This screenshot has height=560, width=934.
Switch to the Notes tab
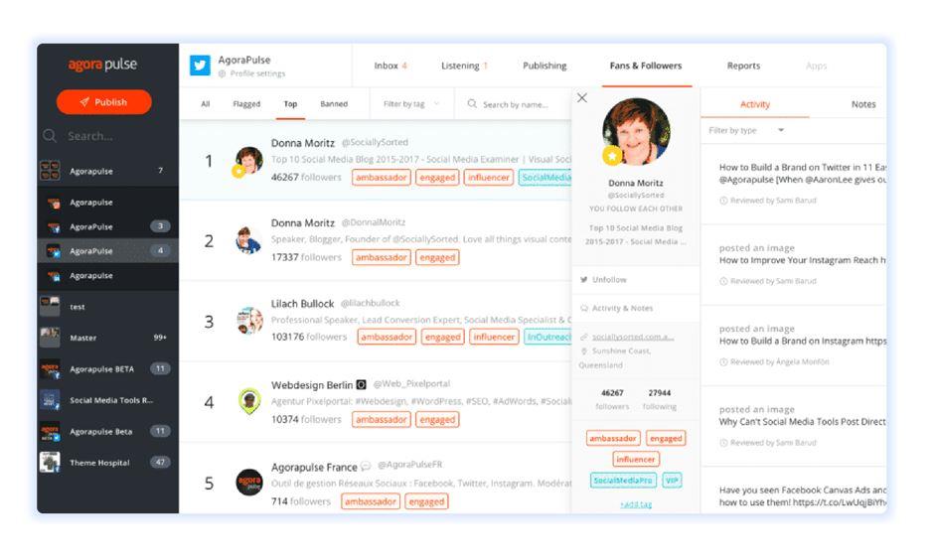point(863,104)
